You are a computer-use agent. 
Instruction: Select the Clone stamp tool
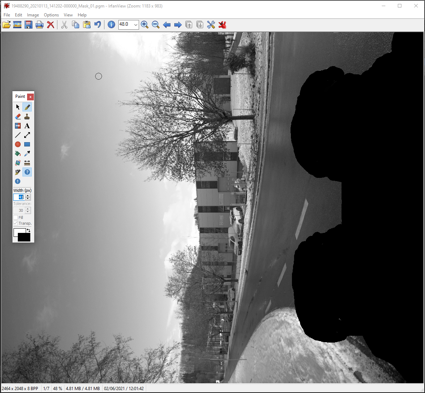pos(27,116)
